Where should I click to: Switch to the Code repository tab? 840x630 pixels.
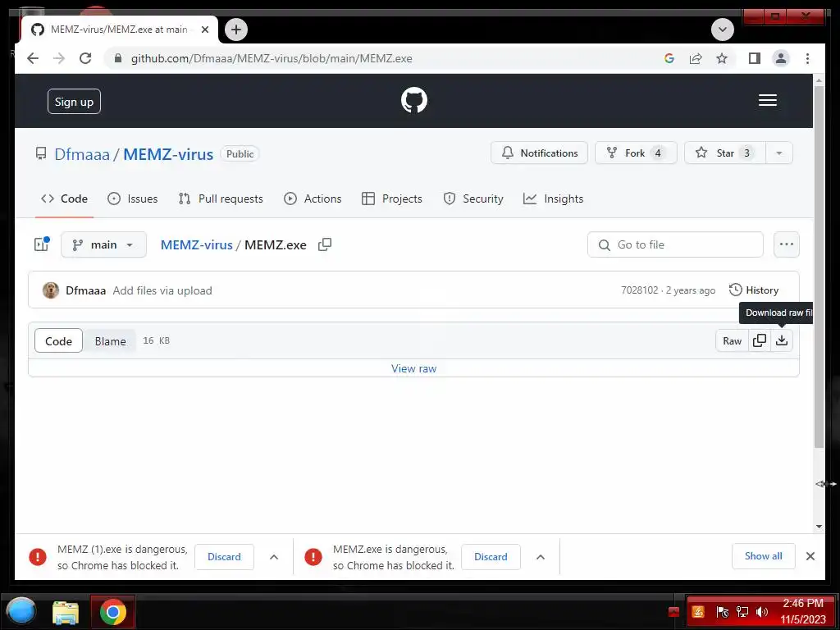pyautogui.click(x=64, y=199)
